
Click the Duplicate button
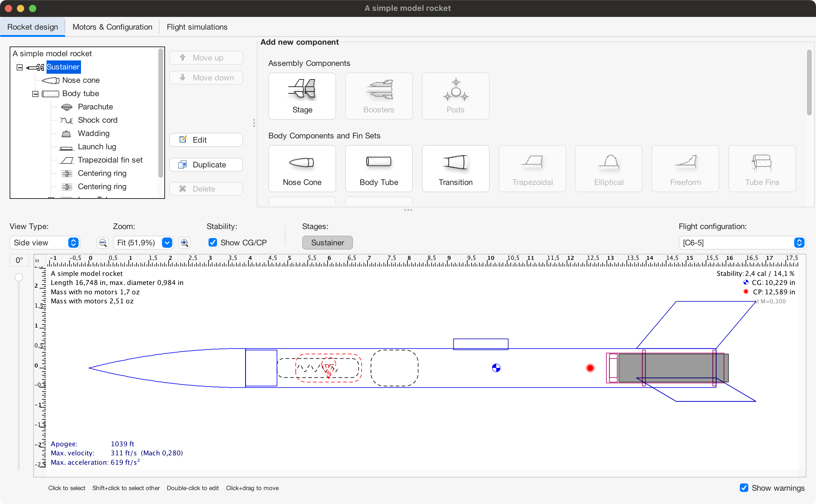[206, 165]
